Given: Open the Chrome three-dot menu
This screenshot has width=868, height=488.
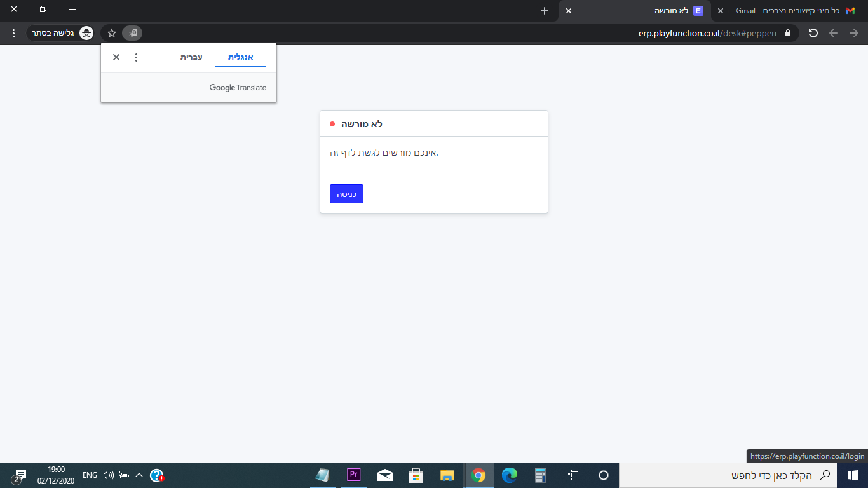Looking at the screenshot, I should 13,33.
